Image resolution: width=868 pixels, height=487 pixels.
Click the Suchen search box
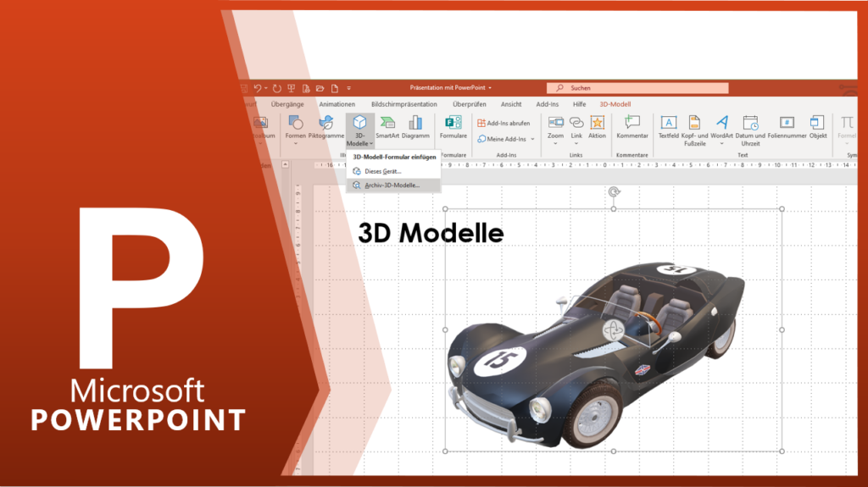tap(637, 88)
